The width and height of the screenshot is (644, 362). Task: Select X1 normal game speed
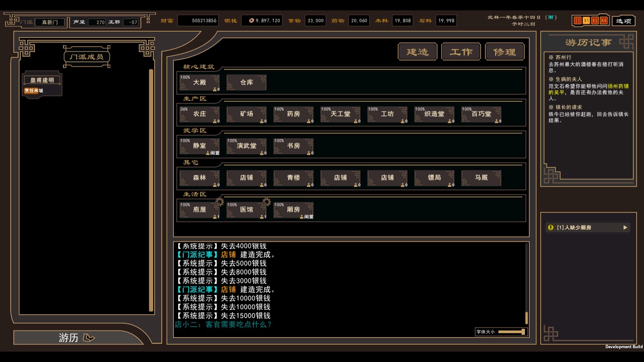[586, 21]
